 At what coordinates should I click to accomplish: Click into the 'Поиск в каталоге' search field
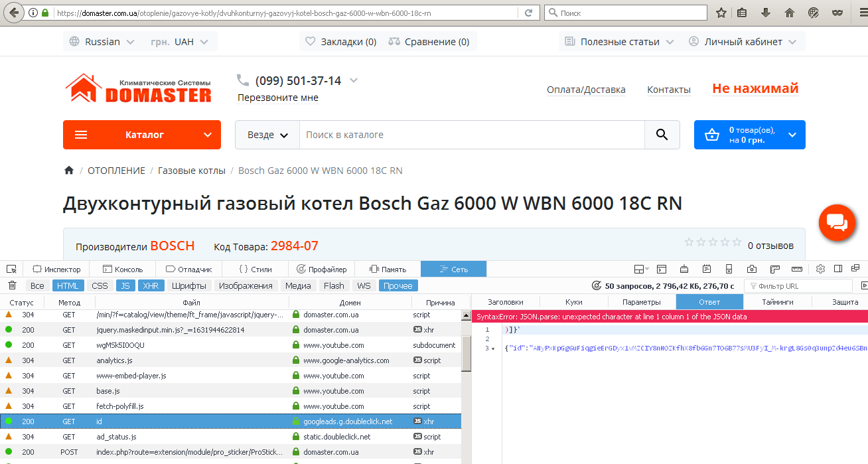pos(472,135)
